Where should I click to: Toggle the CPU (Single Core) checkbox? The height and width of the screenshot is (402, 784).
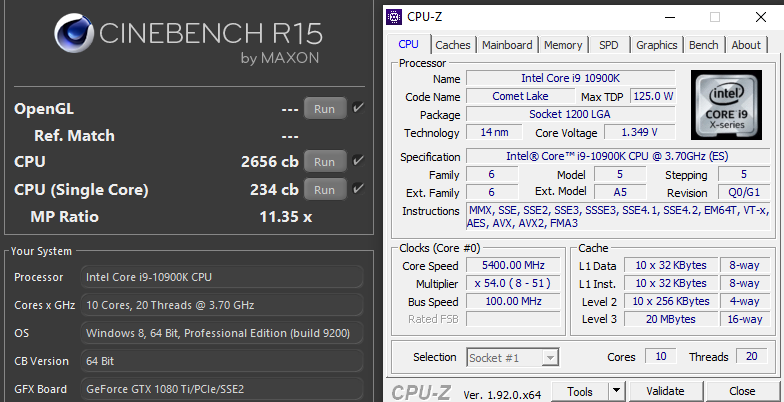coord(358,189)
